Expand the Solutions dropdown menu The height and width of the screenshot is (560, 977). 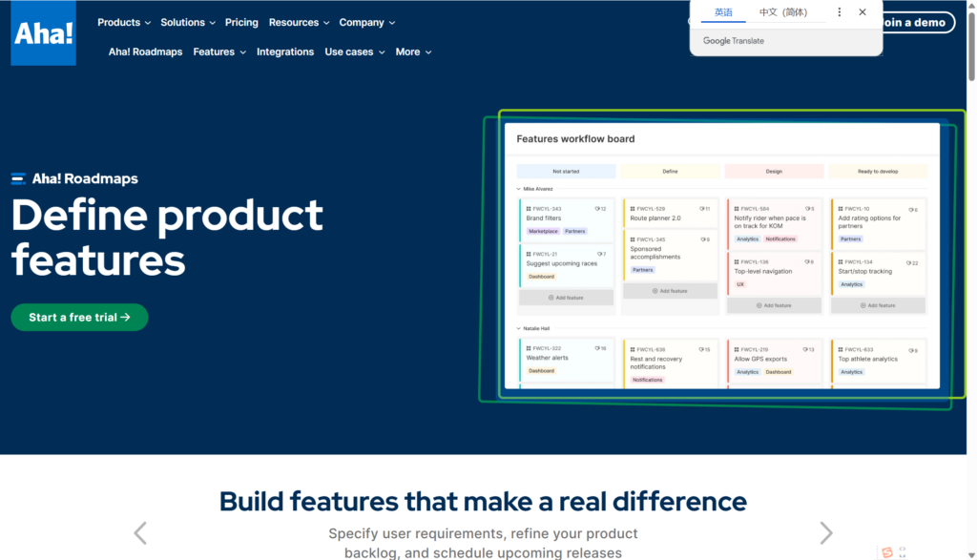[x=188, y=22]
